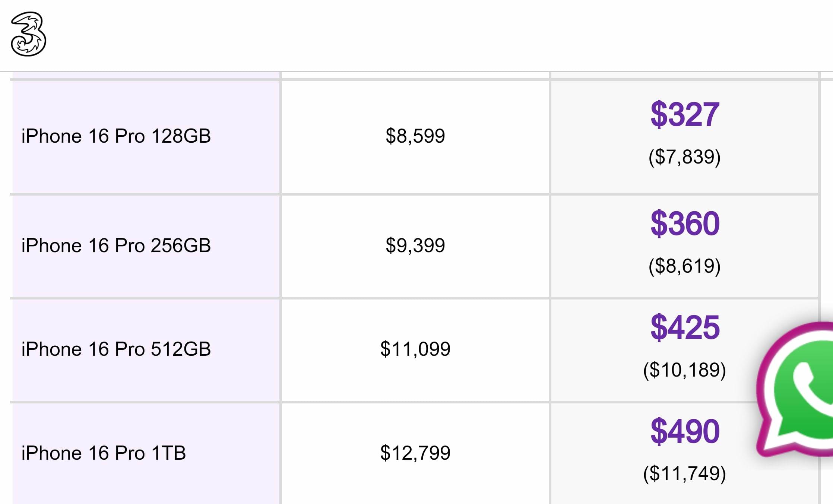Click the ($11,749) total amount
Image resolution: width=833 pixels, height=504 pixels.
pos(685,474)
